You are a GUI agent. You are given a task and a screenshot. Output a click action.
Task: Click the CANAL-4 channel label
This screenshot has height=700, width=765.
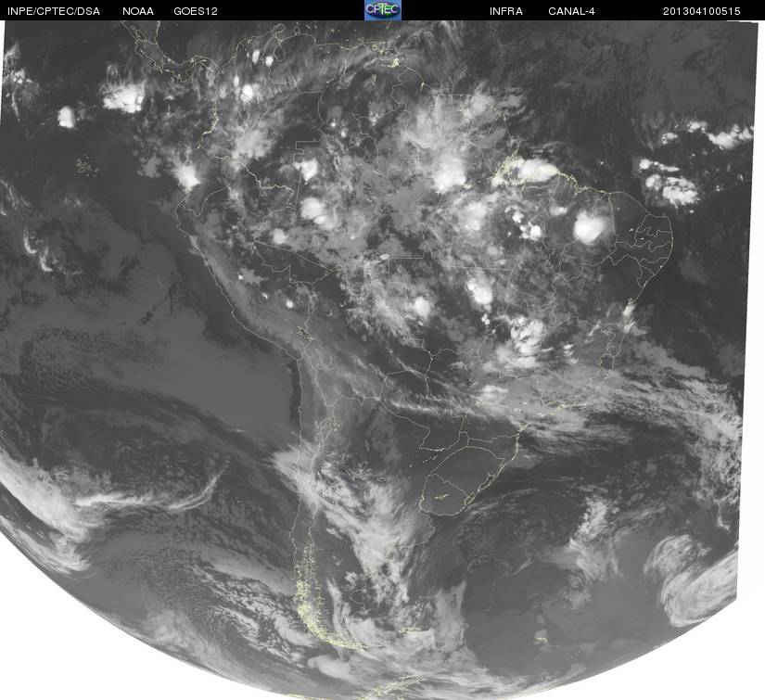click(571, 11)
